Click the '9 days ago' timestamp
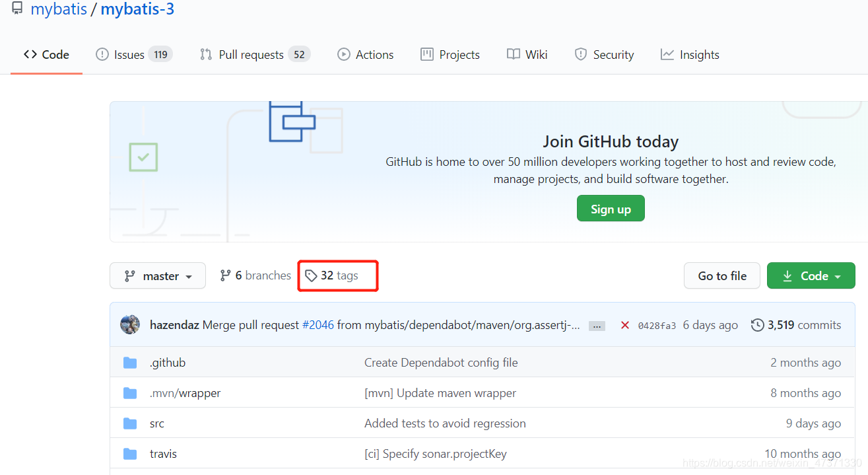 point(814,423)
